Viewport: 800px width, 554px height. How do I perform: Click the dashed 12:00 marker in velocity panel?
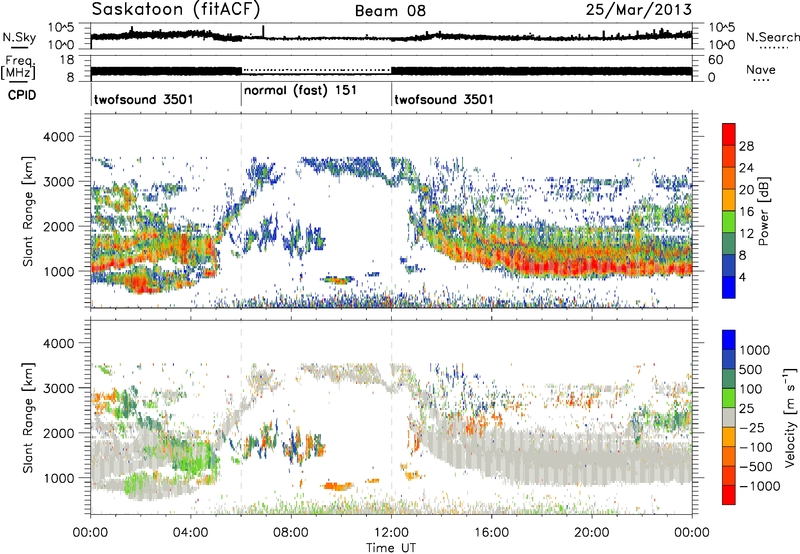pyautogui.click(x=391, y=416)
